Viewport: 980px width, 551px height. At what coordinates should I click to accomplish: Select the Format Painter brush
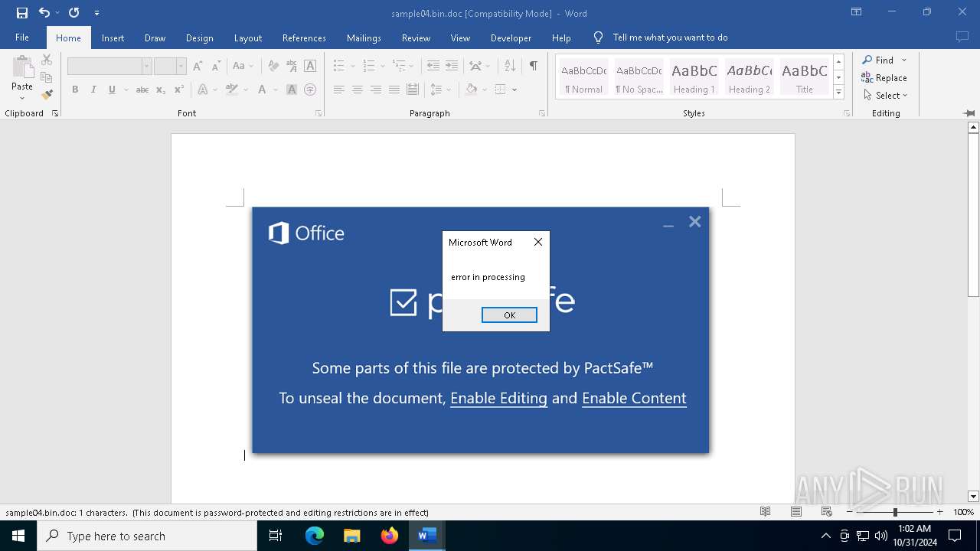point(47,95)
